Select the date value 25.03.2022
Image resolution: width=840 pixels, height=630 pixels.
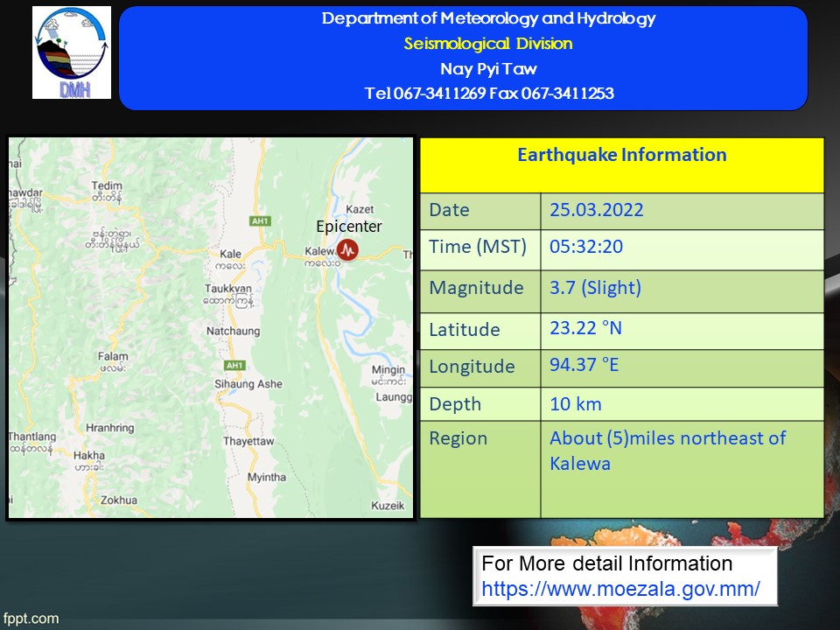(x=596, y=209)
